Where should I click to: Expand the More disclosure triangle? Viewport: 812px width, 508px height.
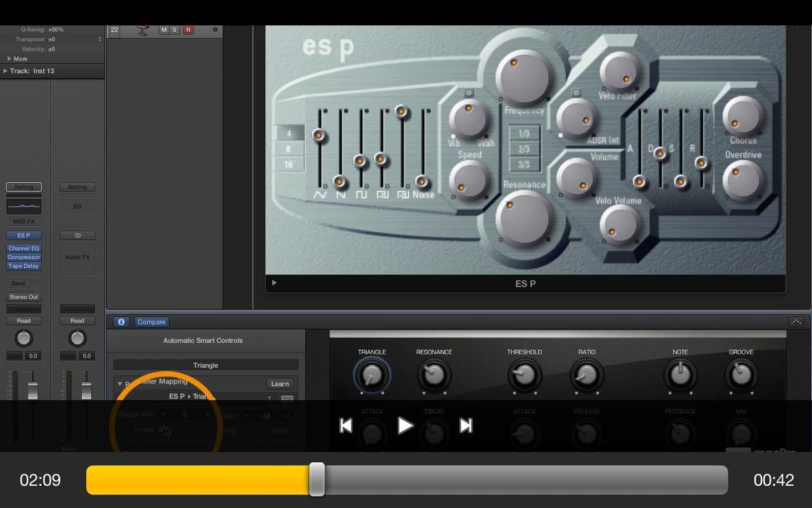(10, 58)
